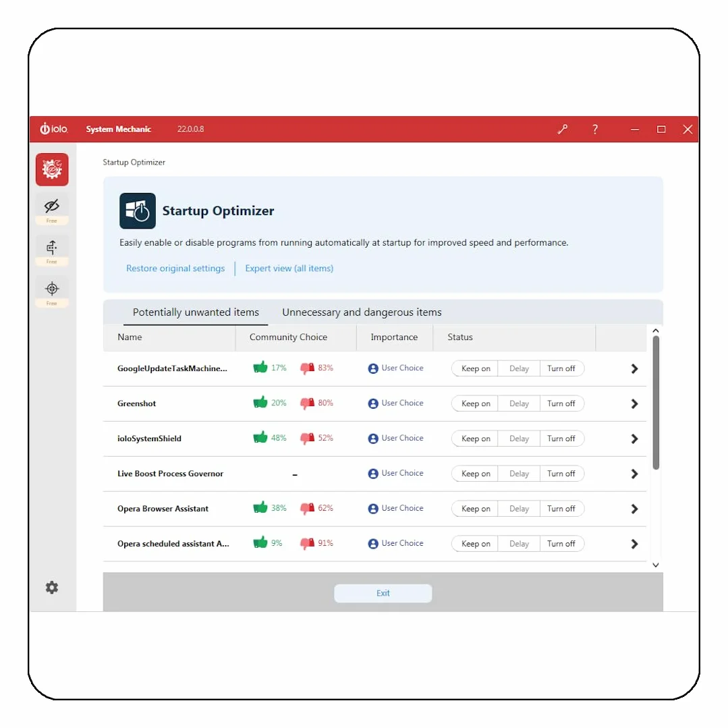Click thumbs-down icon for Greenshot
This screenshot has width=728, height=728.
click(x=308, y=403)
